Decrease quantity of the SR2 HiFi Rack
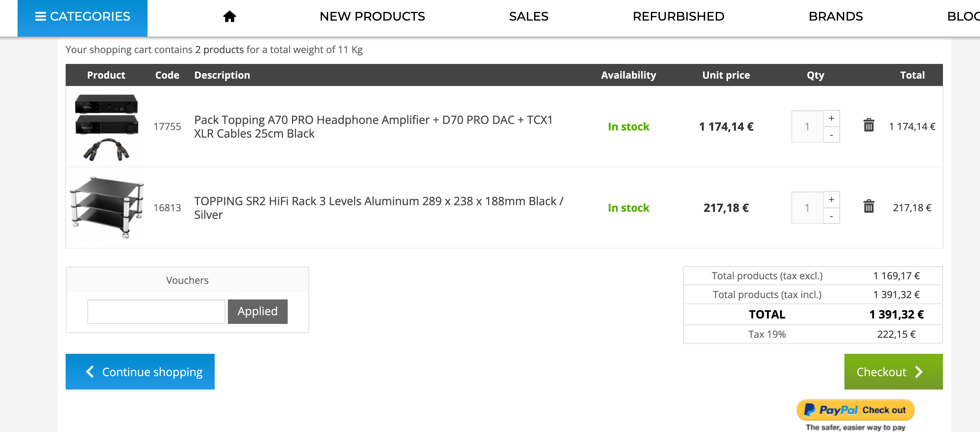The image size is (980, 432). coord(831,216)
